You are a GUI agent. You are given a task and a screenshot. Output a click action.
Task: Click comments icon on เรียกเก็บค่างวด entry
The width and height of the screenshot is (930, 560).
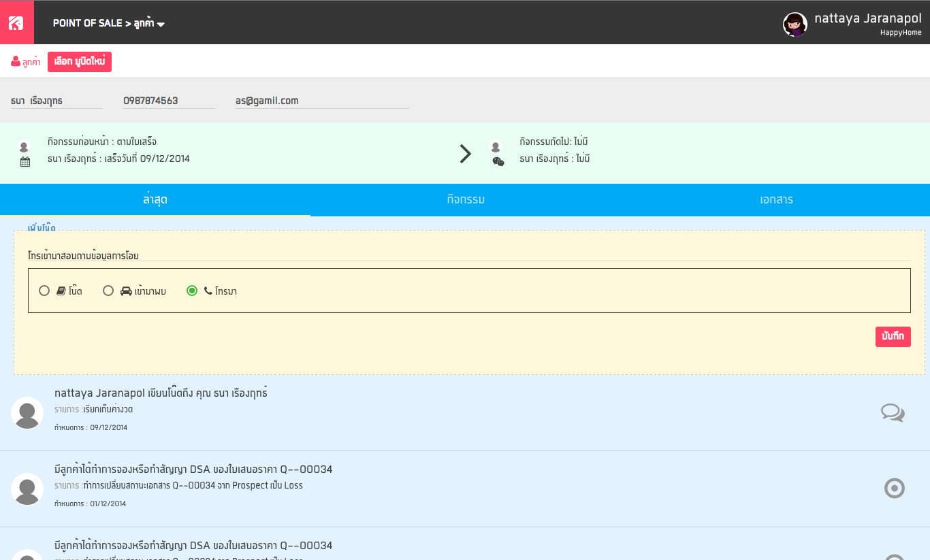(x=893, y=412)
